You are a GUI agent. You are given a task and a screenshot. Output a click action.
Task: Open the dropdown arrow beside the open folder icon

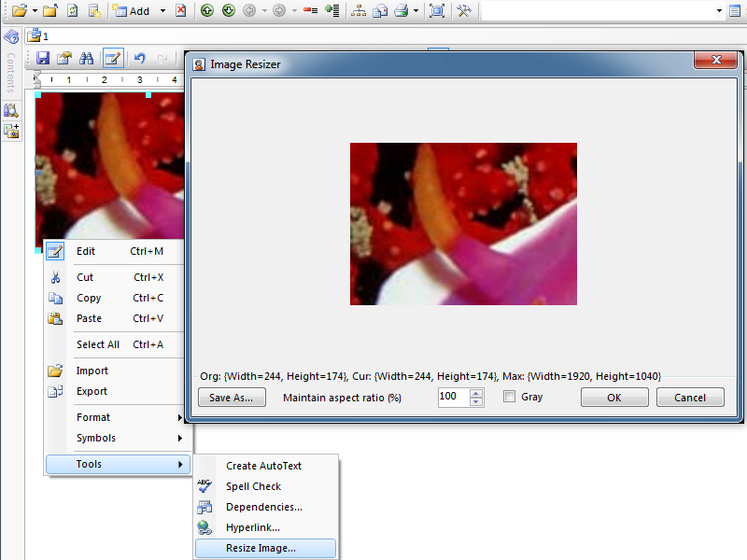[x=35, y=11]
